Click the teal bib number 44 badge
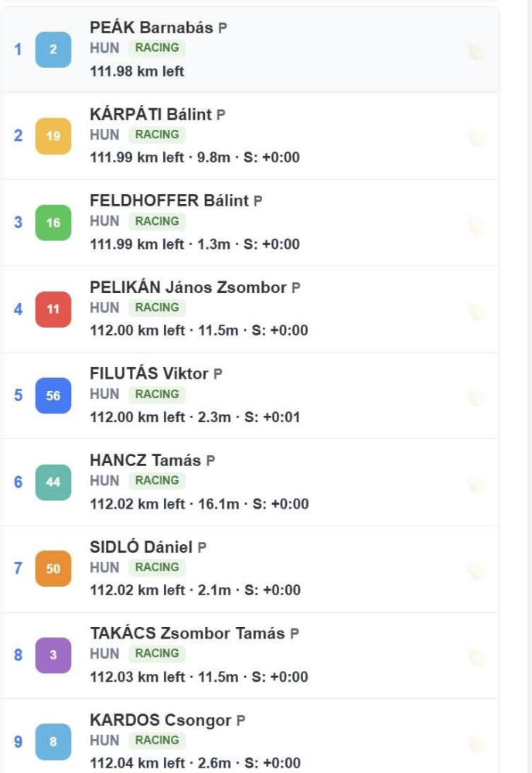This screenshot has width=532, height=773. coord(53,482)
